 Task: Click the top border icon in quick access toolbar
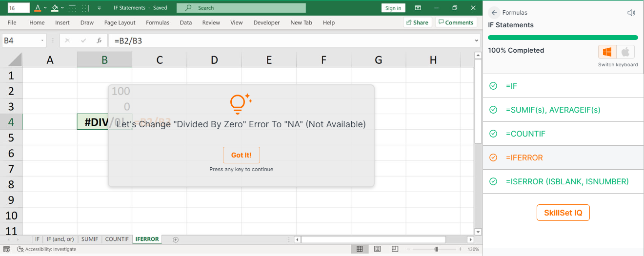[x=72, y=8]
